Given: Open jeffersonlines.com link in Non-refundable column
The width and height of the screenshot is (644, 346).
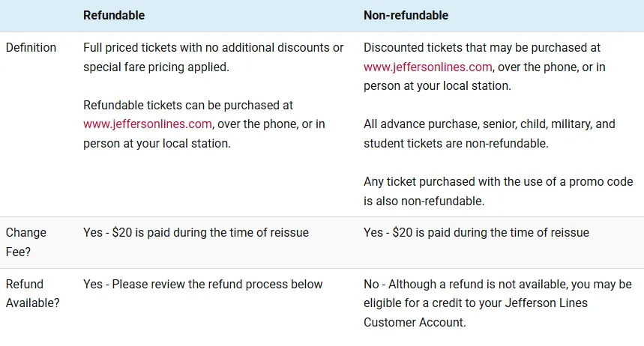Looking at the screenshot, I should [x=428, y=67].
